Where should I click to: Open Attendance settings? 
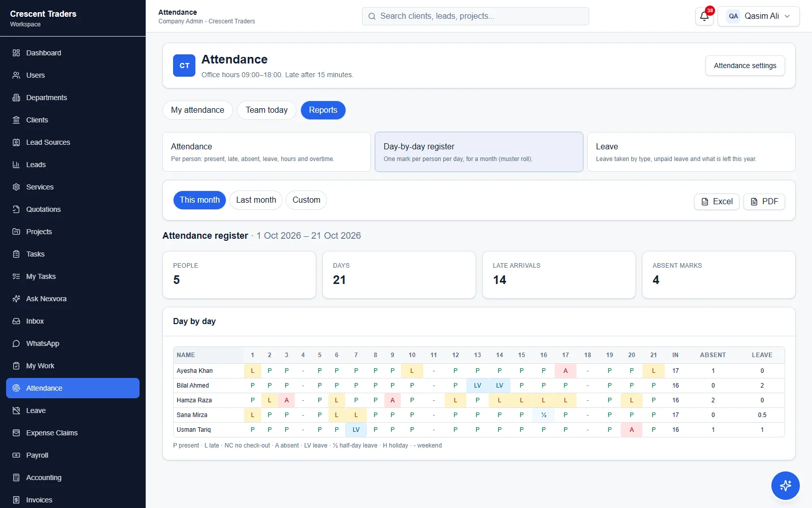point(745,66)
